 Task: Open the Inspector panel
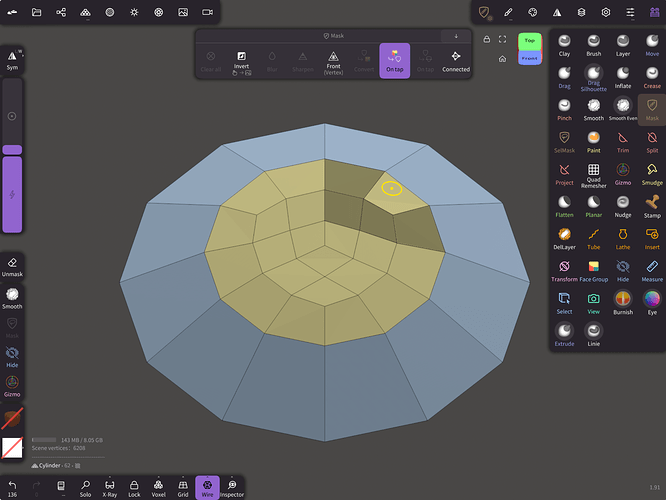click(x=232, y=488)
